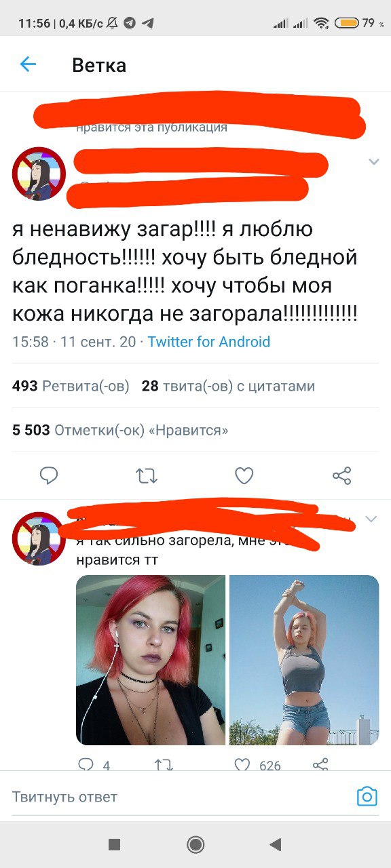Open the main tweet author's avatar
The width and height of the screenshot is (391, 868).
coord(39,174)
